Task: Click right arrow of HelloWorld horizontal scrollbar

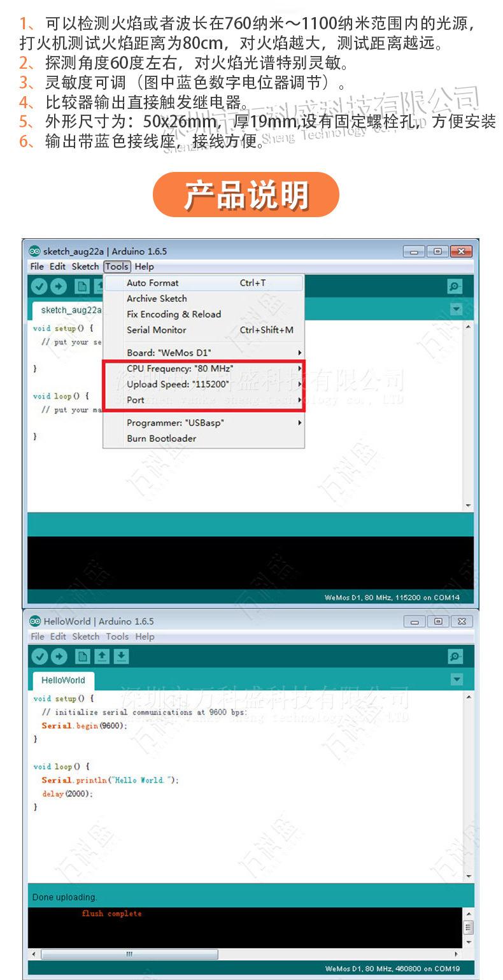Action: point(456,955)
